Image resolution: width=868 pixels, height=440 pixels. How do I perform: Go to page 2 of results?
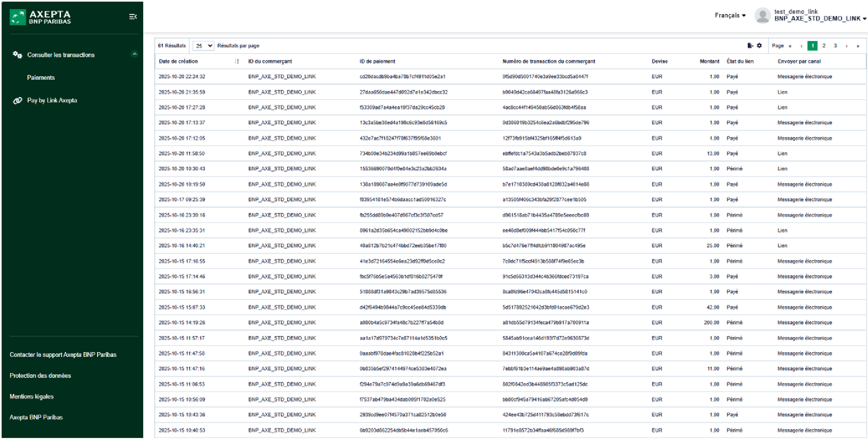point(824,46)
